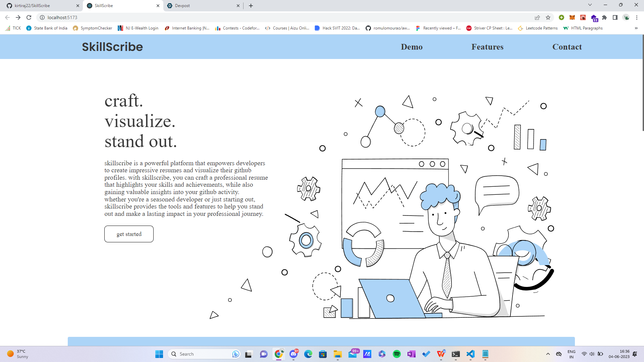Click the get started button
Viewport: 644px width, 362px height.
(129, 234)
